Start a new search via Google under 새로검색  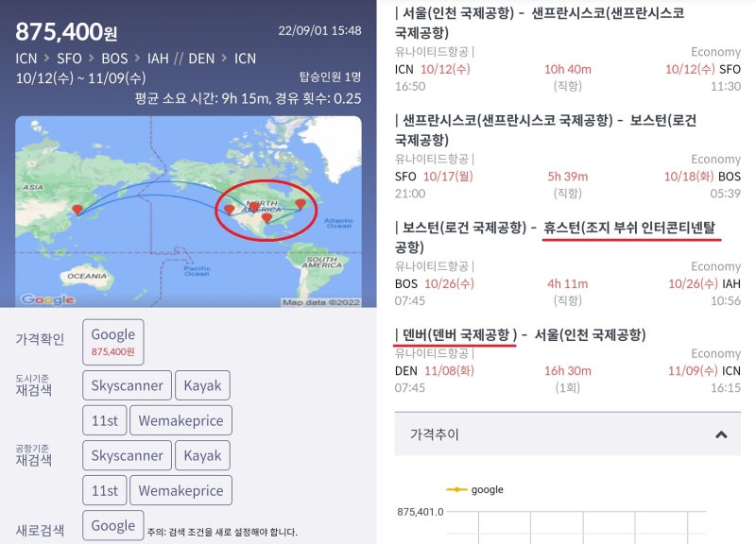112,525
